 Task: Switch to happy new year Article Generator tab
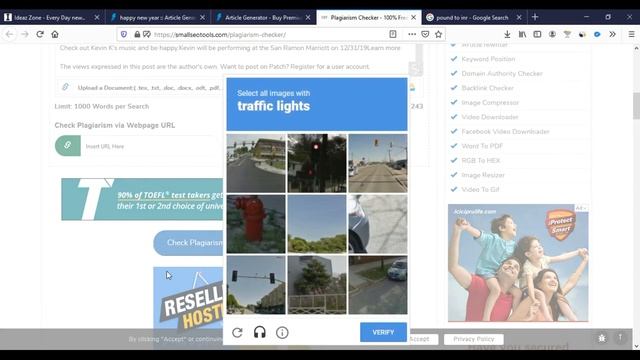157,18
